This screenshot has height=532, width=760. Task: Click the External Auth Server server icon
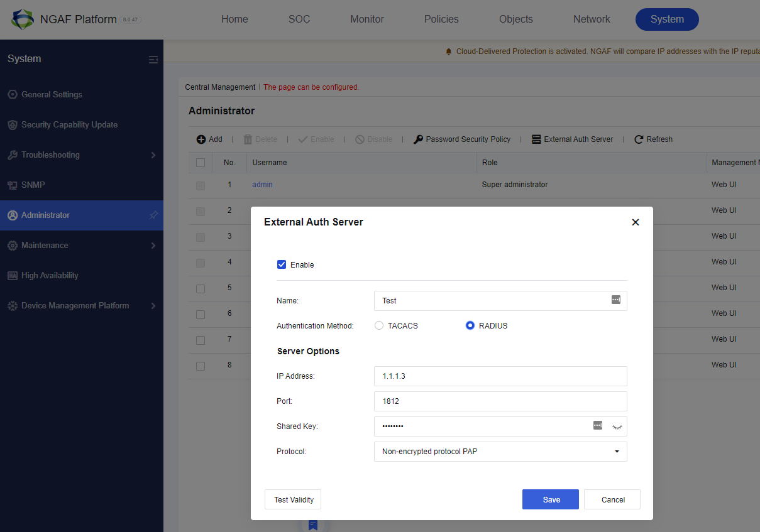coord(536,139)
